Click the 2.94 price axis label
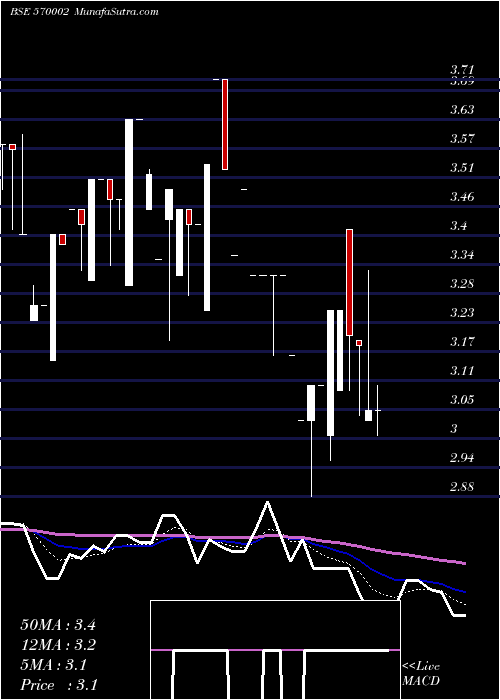 [x=462, y=458]
